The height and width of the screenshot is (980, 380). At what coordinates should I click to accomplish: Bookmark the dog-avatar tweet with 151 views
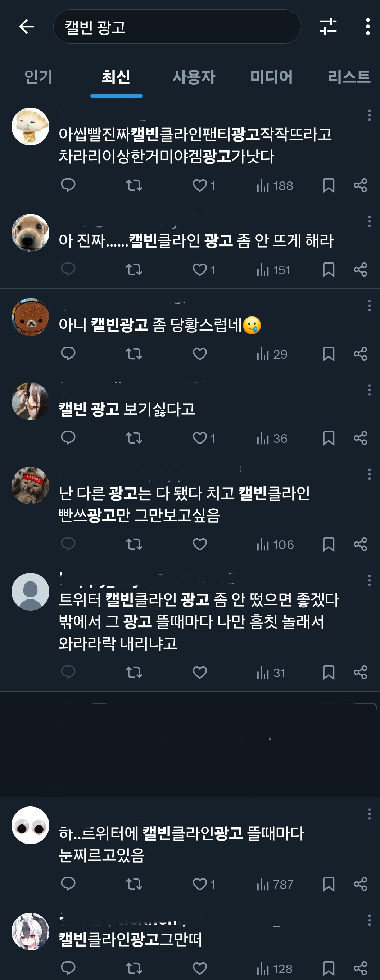[328, 270]
